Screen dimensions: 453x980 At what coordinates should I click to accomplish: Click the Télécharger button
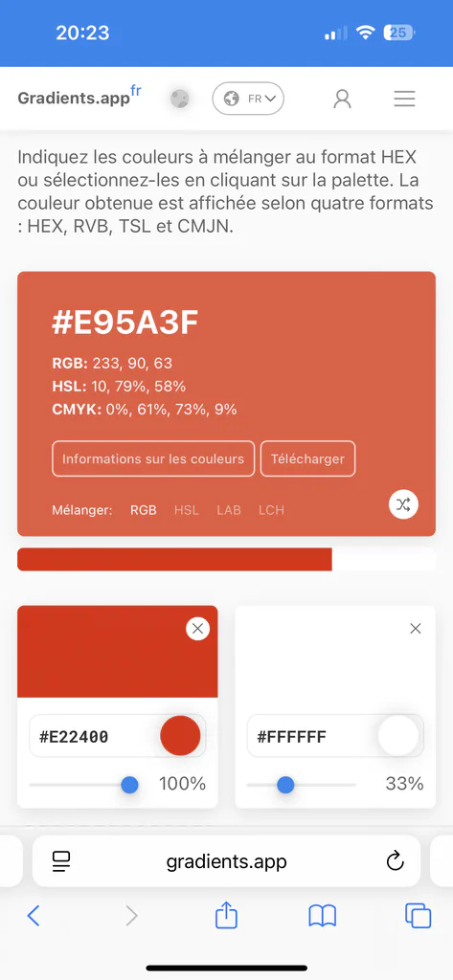[307, 458]
